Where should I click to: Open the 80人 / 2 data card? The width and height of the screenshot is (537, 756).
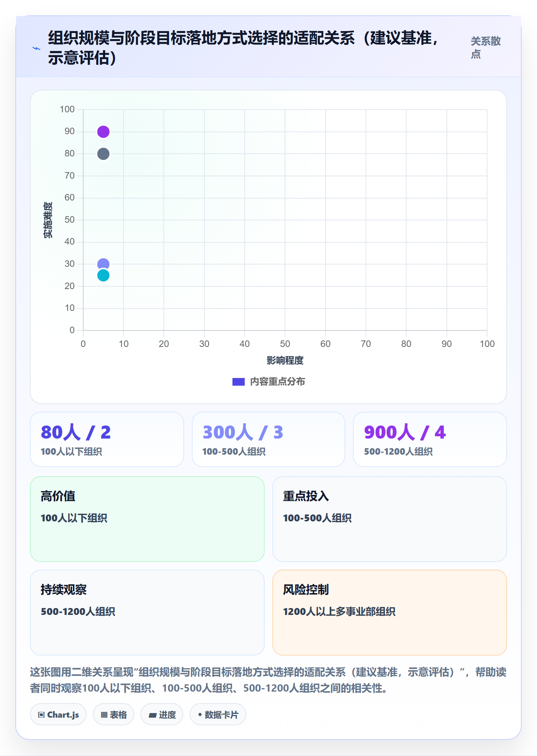click(107, 439)
